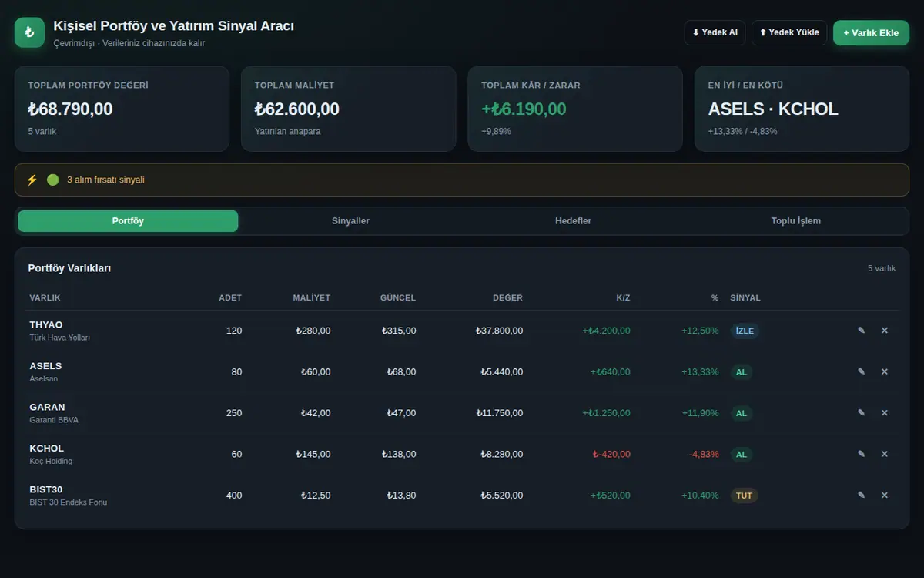Select the THYAO ticker name
The width and height of the screenshot is (924, 578).
pos(46,324)
